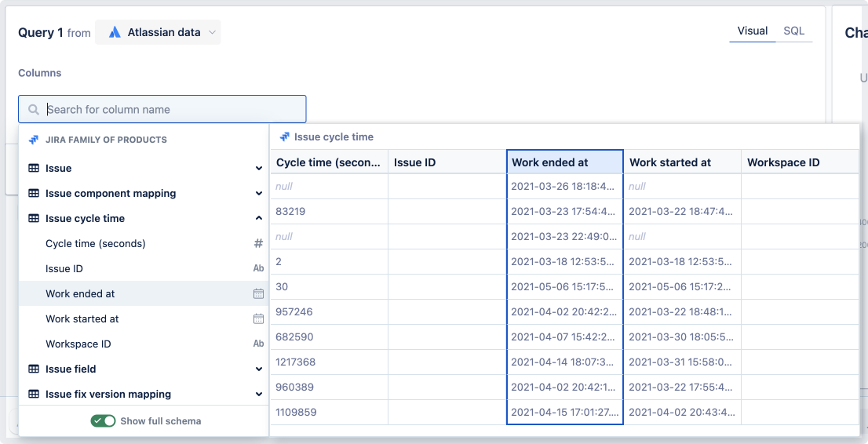Click the Jira icon beside JIRA FAMILY OF PRODUCTS

pyautogui.click(x=34, y=140)
